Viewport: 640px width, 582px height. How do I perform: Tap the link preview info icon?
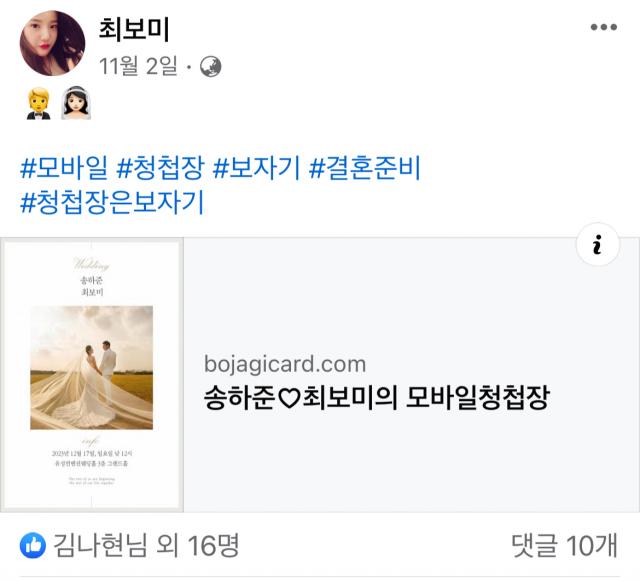[598, 245]
